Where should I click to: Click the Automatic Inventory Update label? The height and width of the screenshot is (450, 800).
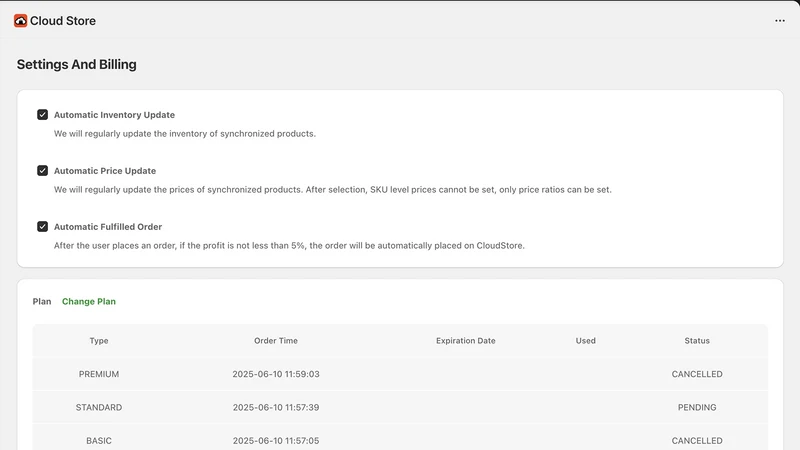pyautogui.click(x=114, y=115)
